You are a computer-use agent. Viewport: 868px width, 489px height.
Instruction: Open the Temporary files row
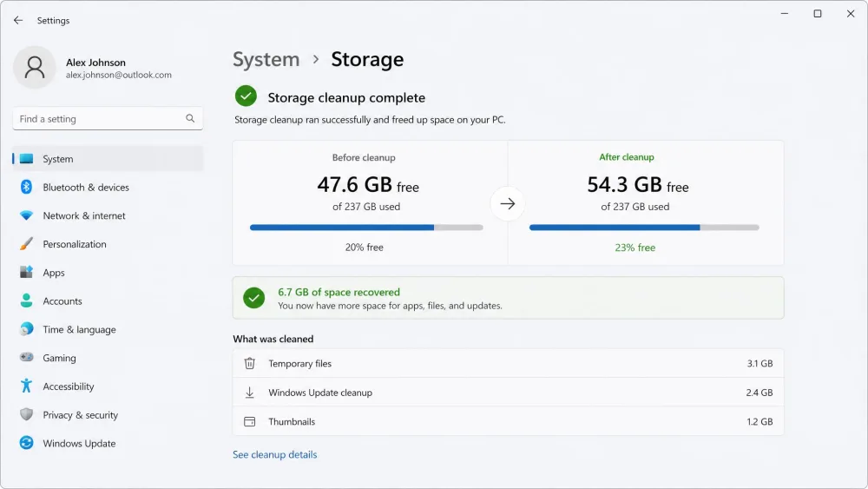click(x=508, y=363)
